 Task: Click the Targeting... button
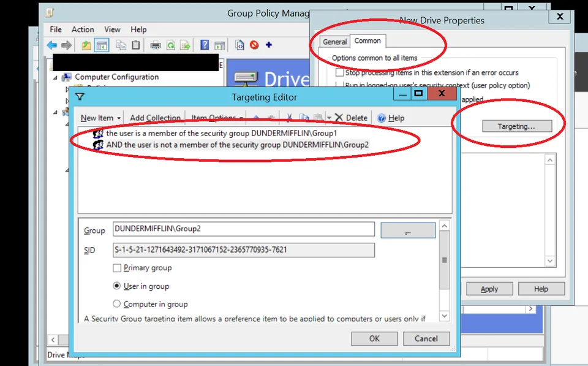pyautogui.click(x=517, y=126)
